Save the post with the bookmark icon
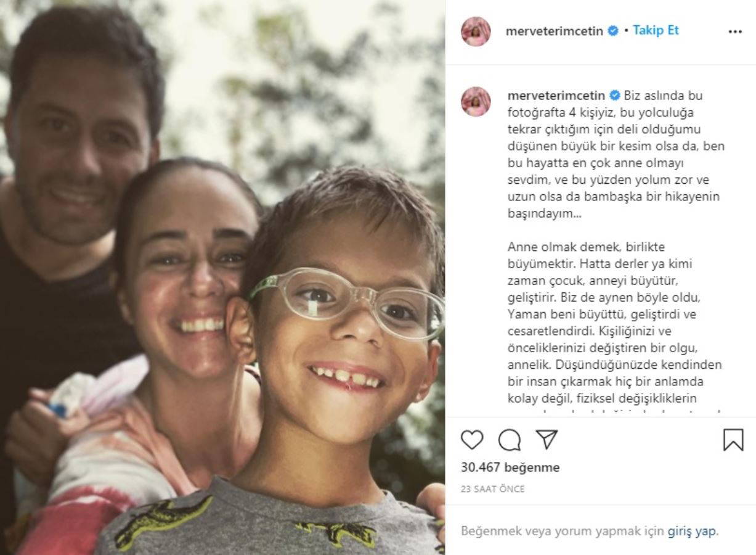Screen dimensions: 756x555 [733, 440]
